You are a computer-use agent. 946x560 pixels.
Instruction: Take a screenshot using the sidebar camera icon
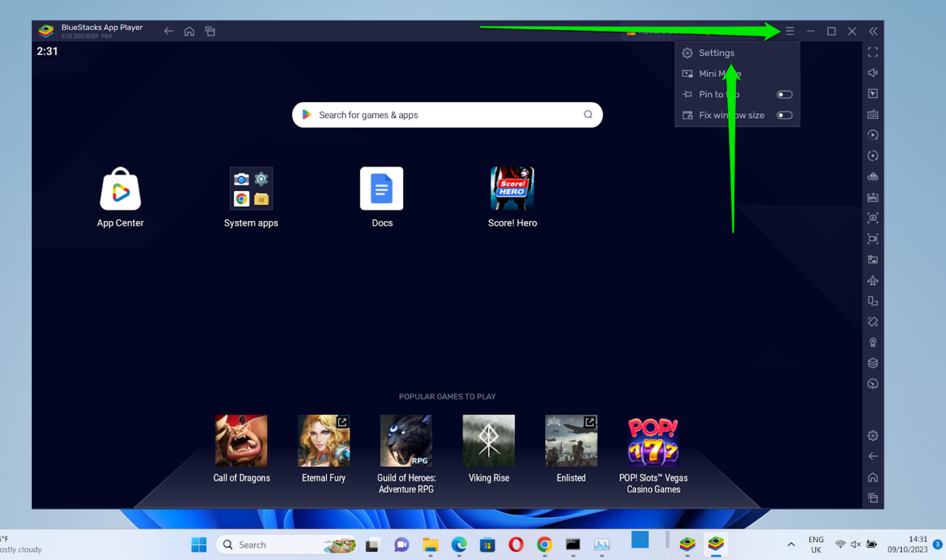(x=873, y=217)
